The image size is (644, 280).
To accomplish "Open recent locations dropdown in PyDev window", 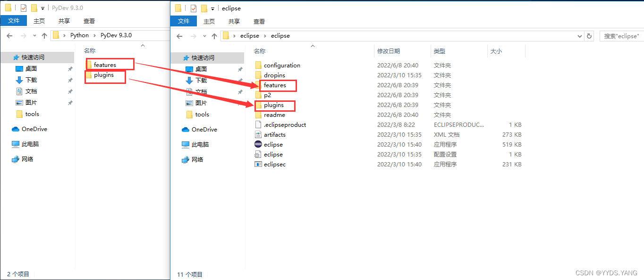I will pos(34,35).
